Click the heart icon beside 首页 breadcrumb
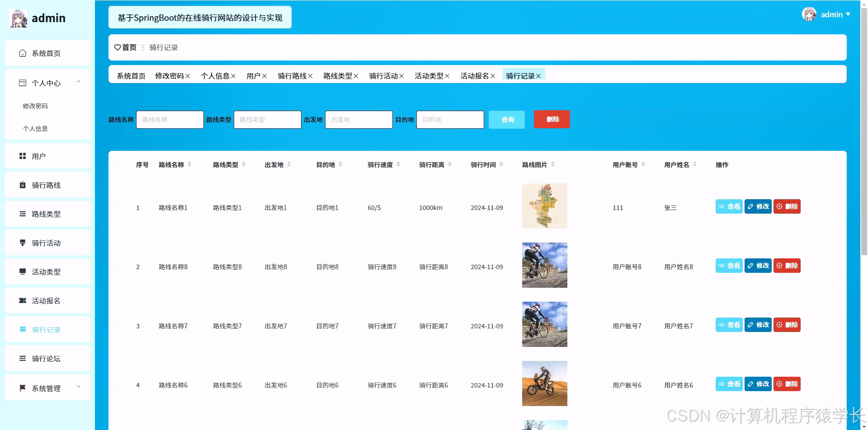The image size is (868, 430). pos(117,47)
